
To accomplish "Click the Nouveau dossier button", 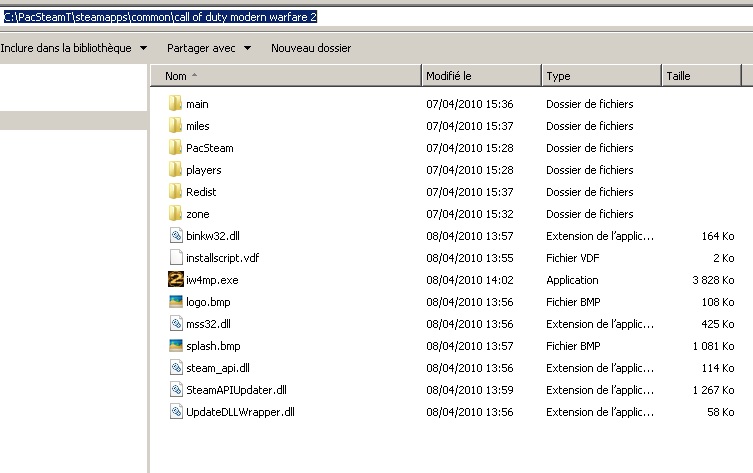I will [311, 48].
